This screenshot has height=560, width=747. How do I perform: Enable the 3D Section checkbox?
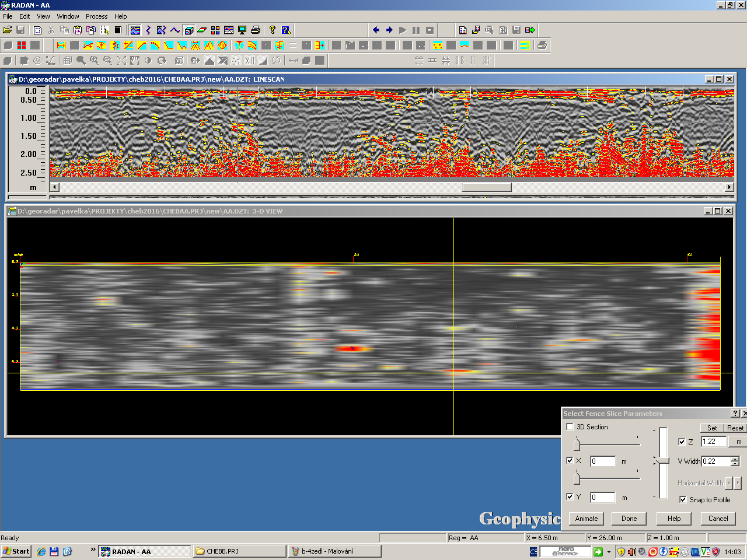(570, 427)
